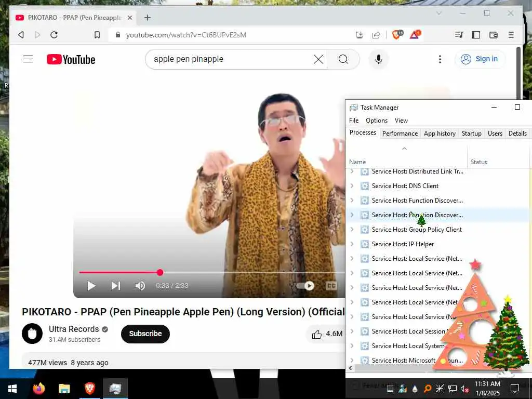Image resolution: width=532 pixels, height=399 pixels.
Task: Play the PPAP video
Action: click(91, 286)
